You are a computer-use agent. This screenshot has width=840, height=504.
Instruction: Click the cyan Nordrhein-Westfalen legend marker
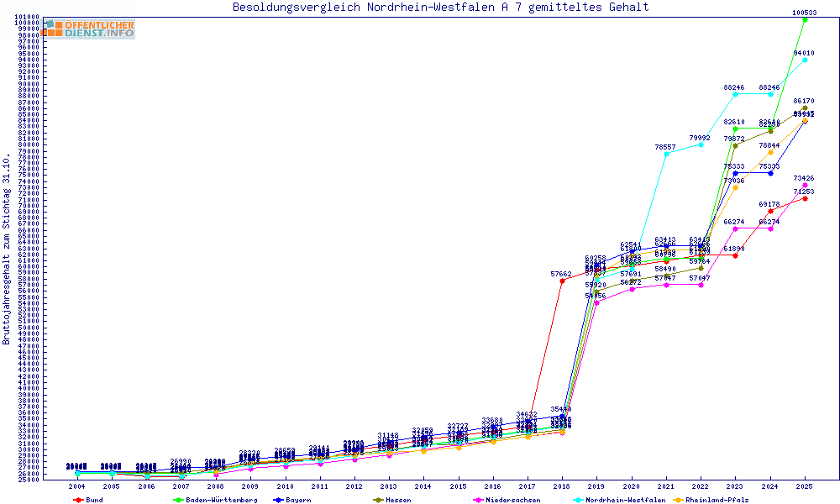coord(577,500)
